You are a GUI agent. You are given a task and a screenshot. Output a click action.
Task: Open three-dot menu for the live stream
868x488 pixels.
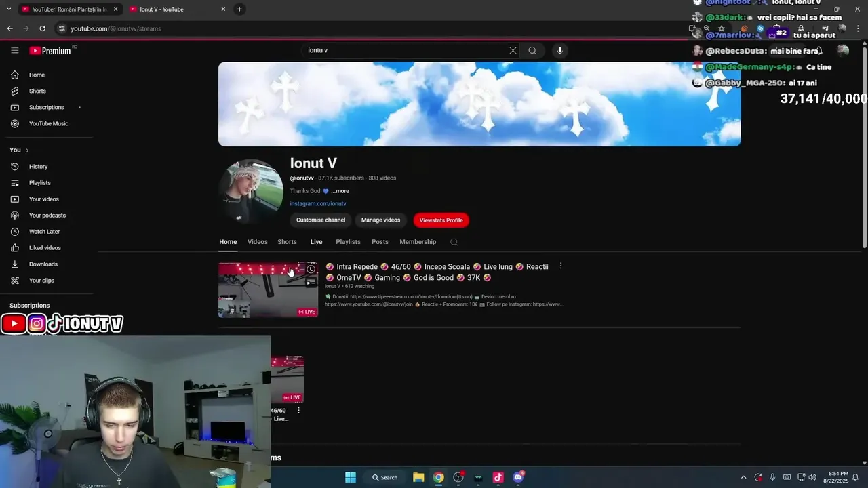tap(561, 266)
